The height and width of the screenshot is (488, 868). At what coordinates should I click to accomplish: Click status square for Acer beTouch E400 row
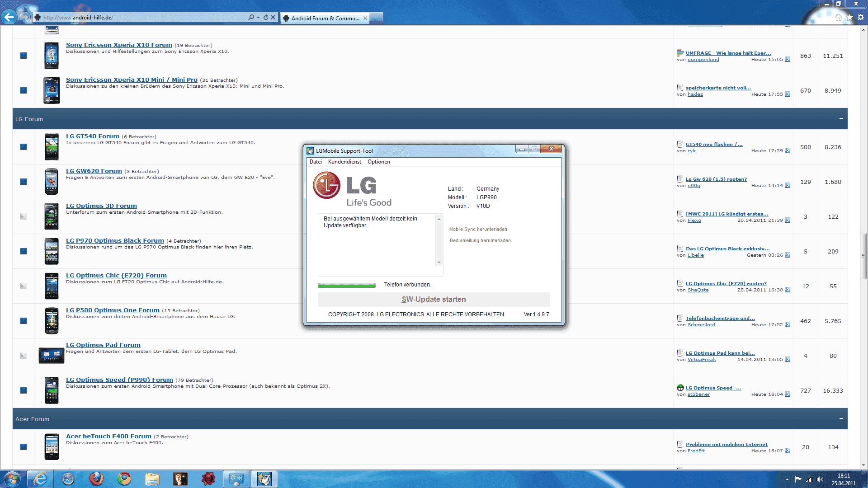(24, 447)
